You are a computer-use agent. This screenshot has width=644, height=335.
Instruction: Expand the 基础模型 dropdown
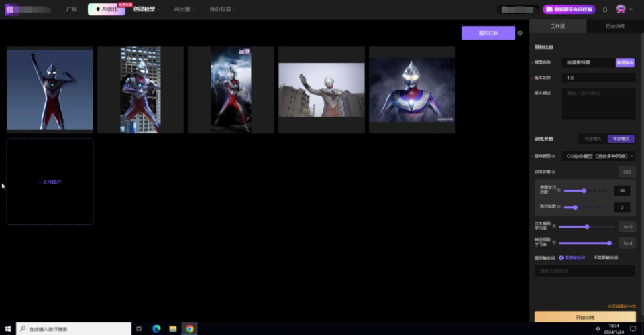(598, 156)
